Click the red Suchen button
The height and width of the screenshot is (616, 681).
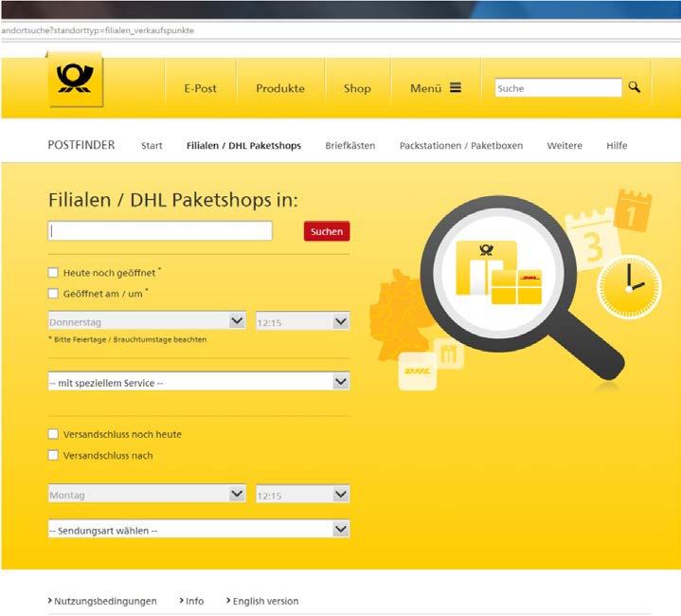click(327, 231)
